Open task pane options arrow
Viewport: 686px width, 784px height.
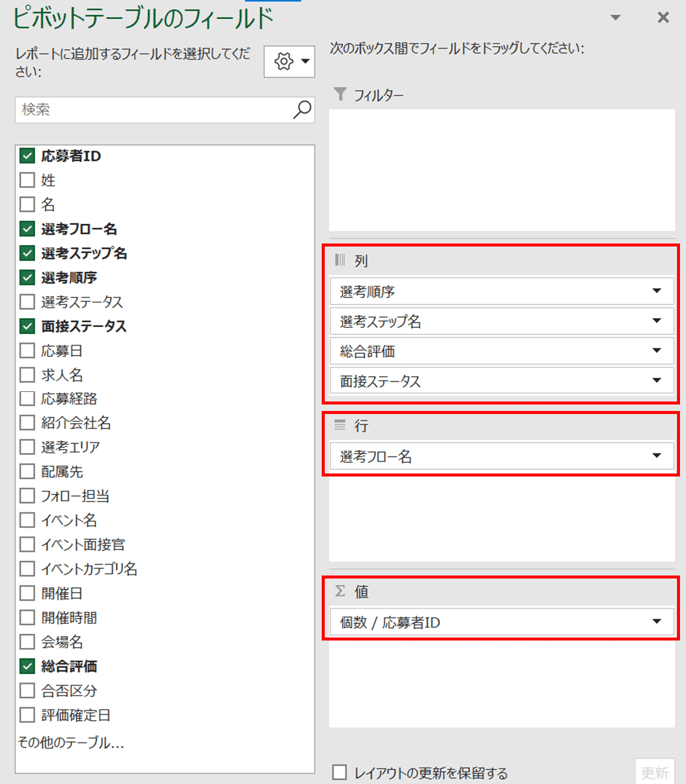[616, 18]
